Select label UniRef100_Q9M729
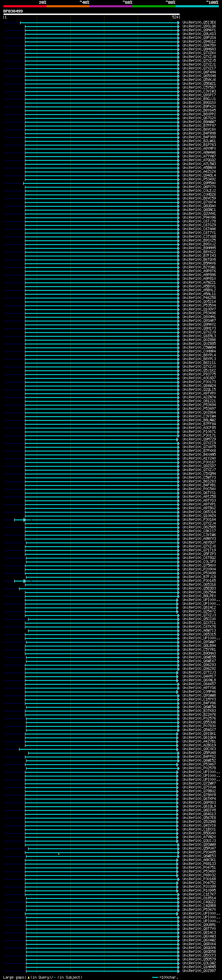Screen dimensions: 222x980 tap(199, 439)
